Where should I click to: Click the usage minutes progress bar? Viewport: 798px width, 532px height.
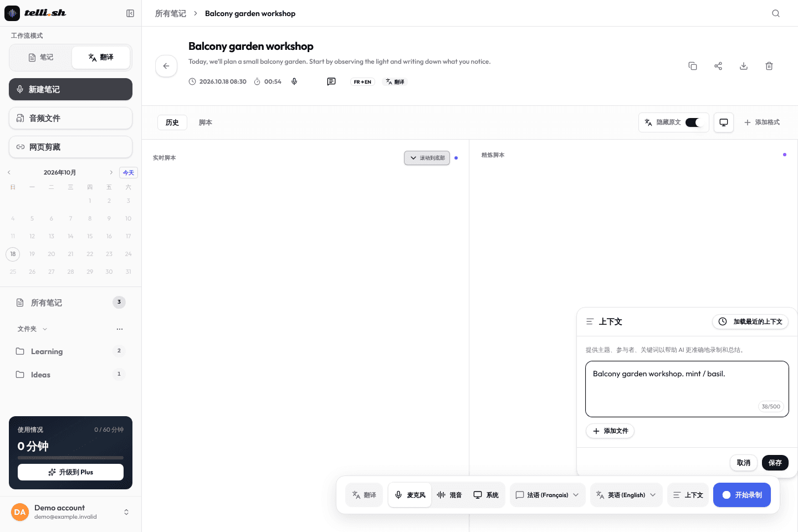[70, 458]
